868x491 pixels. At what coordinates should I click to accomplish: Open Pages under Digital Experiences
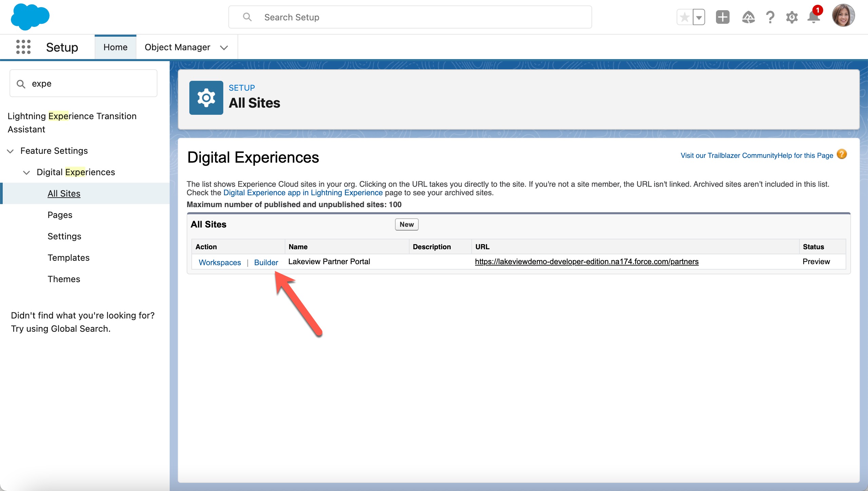coord(60,215)
